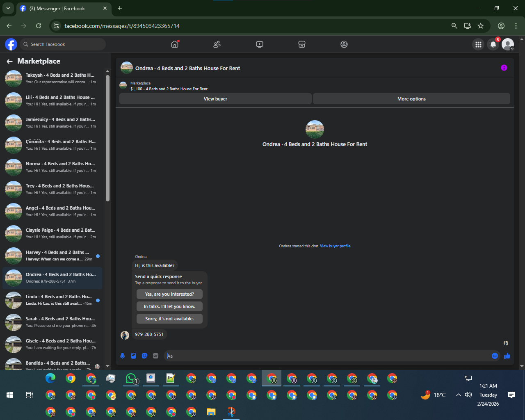Open Linda's unread conversation

pyautogui.click(x=52, y=300)
